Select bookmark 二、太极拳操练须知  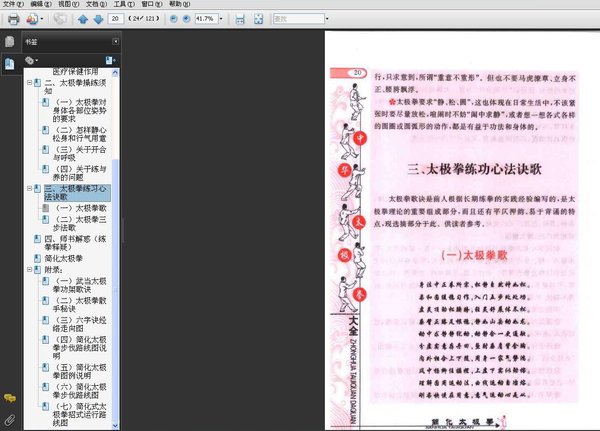pos(75,87)
